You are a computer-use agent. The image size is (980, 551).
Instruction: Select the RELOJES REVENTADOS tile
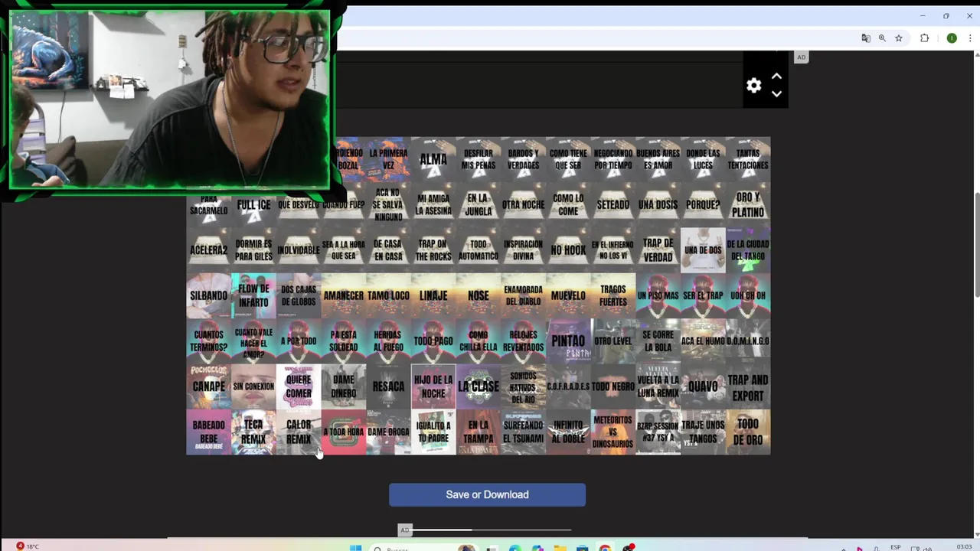tap(523, 341)
